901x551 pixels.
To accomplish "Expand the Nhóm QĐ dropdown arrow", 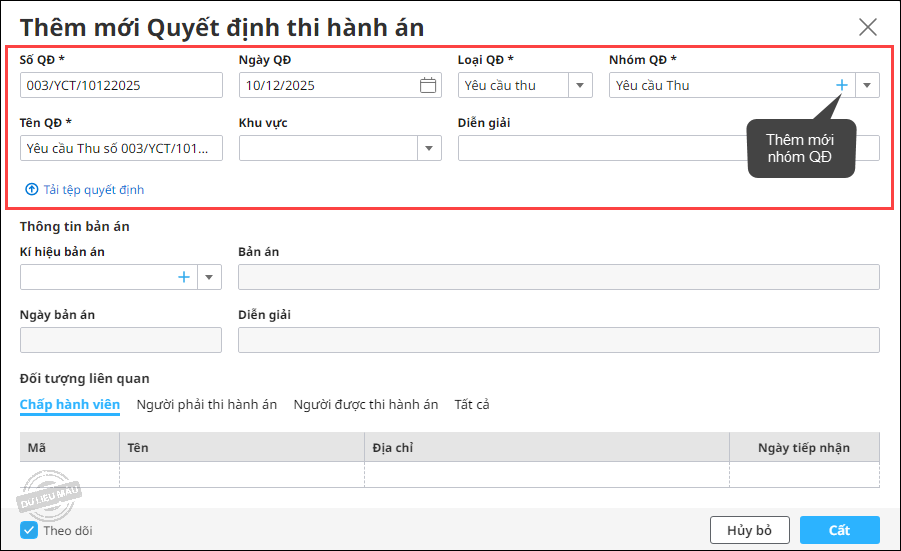I will [x=867, y=85].
